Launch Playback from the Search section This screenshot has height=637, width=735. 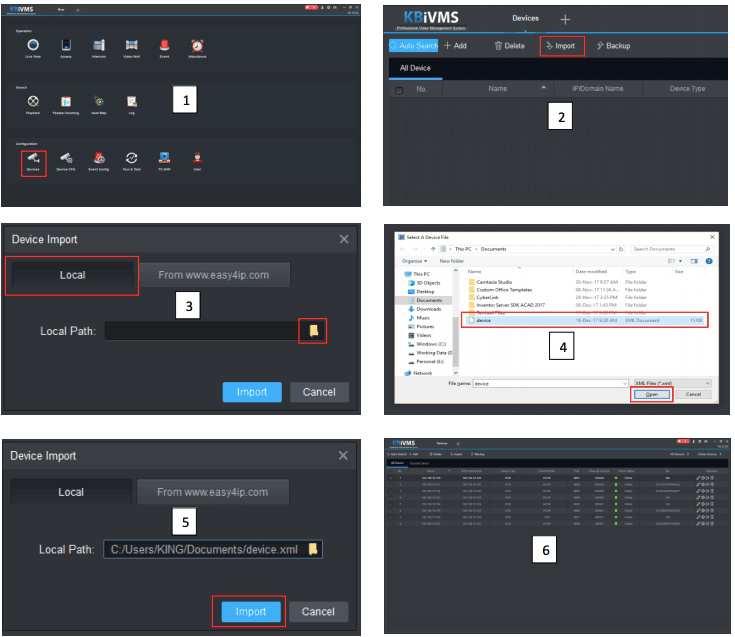pos(33,101)
